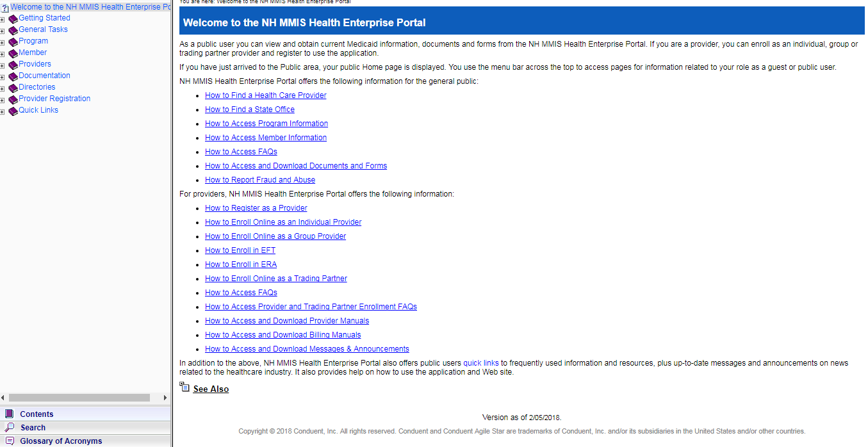Click the Contents pane book icon

(9, 414)
